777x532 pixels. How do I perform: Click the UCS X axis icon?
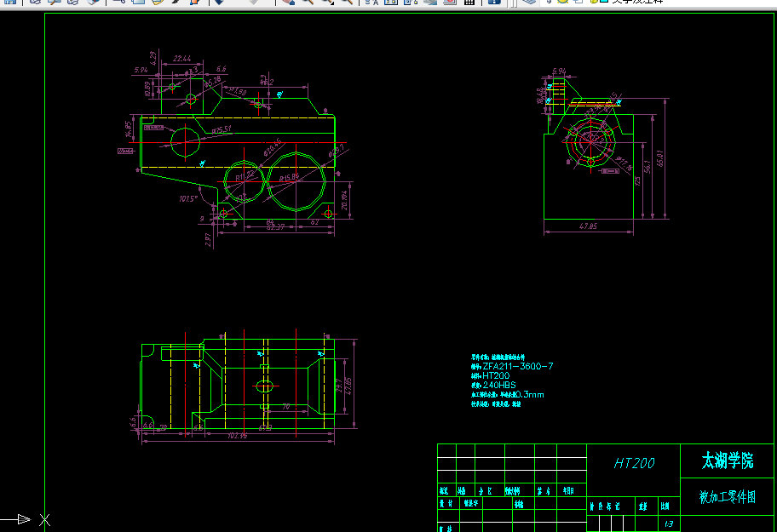[44, 519]
